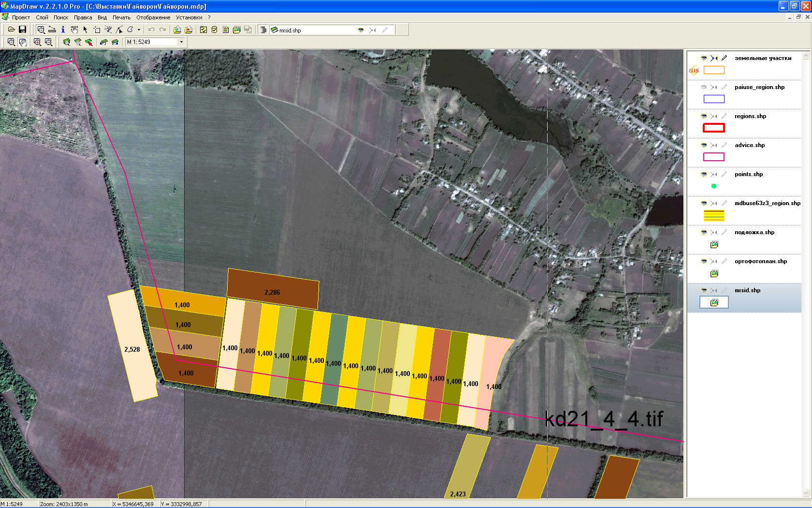Click the zoom out magnifier icon
The image size is (812, 508).
click(48, 42)
